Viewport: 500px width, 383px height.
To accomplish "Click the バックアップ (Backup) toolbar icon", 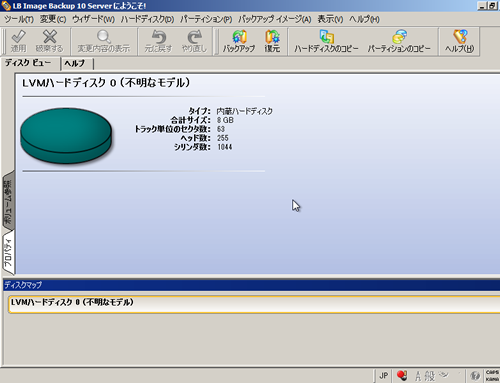I will [239, 37].
